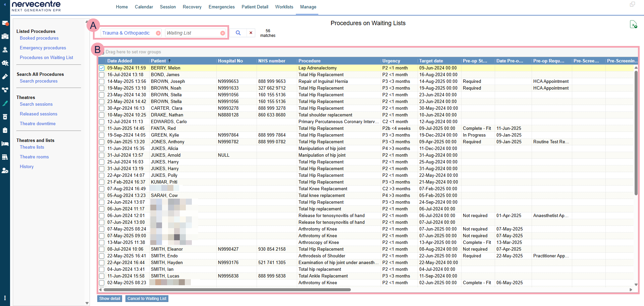Open the Emergencies menu tab

coord(221,7)
